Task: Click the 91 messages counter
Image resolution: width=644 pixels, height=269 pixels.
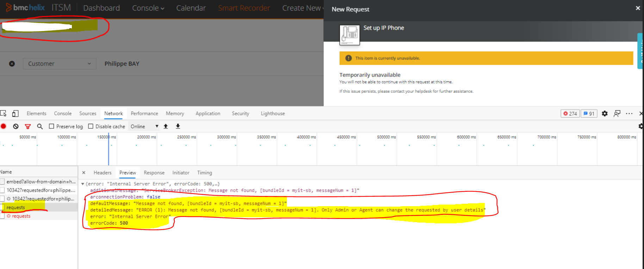Action: 589,114
